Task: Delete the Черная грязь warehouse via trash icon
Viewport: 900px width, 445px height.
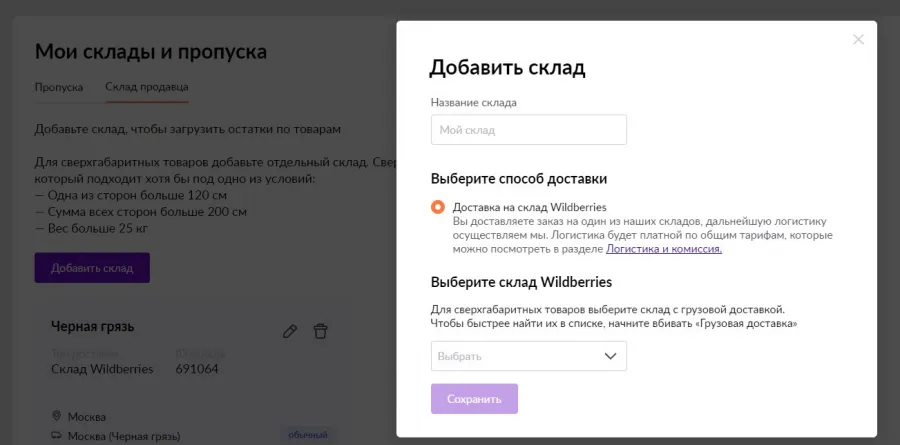Action: (x=320, y=331)
